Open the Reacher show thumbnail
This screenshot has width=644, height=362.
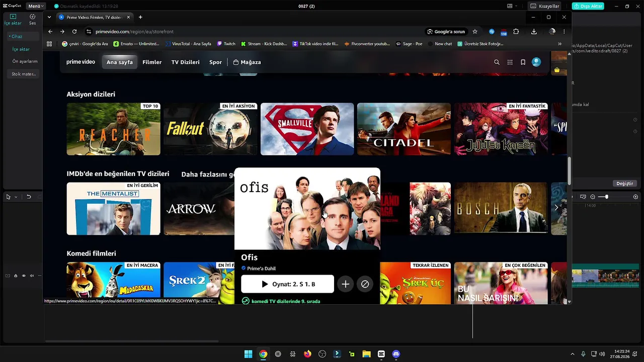pyautogui.click(x=114, y=129)
